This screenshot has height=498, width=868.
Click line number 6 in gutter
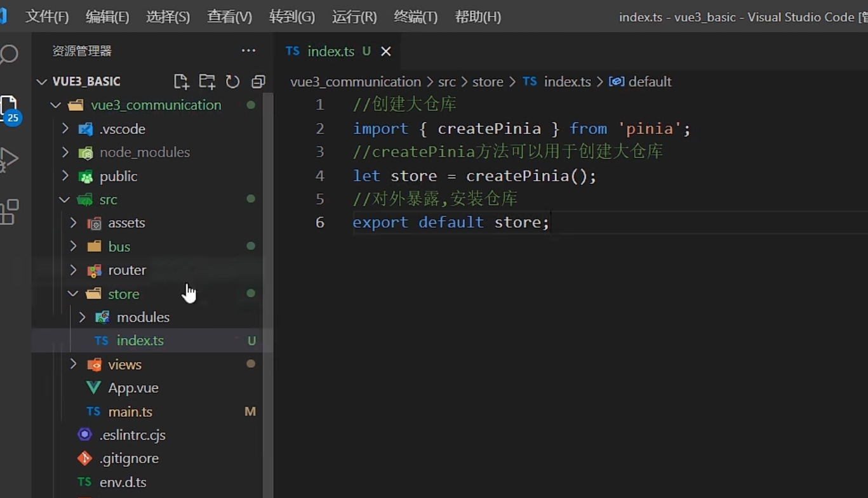(x=320, y=222)
